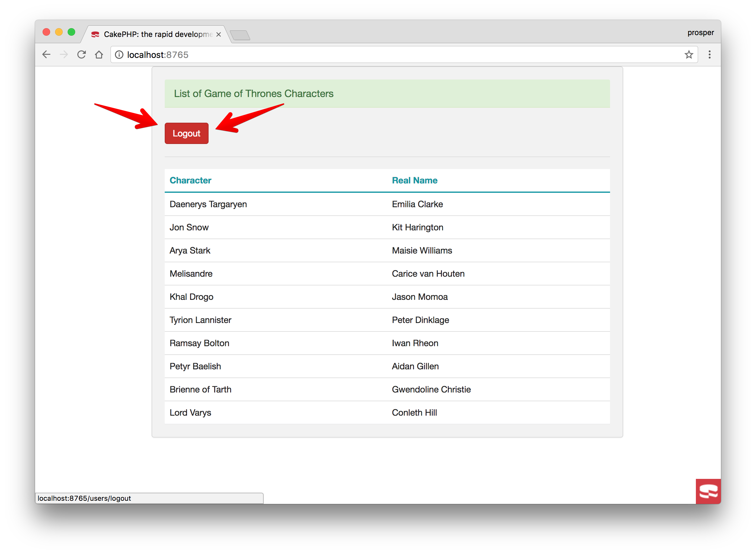The image size is (756, 554).
Task: Click the browser forward arrow
Action: point(64,55)
